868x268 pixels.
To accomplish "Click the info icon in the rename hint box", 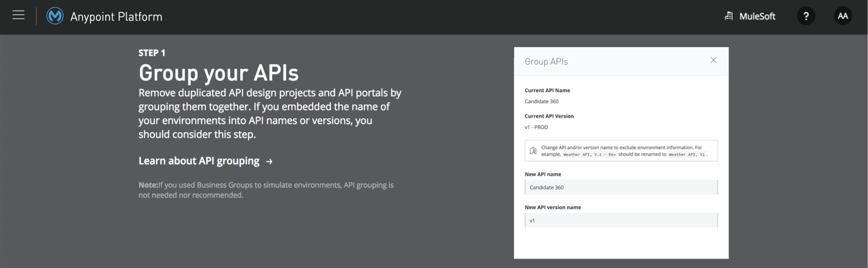I will [x=533, y=151].
